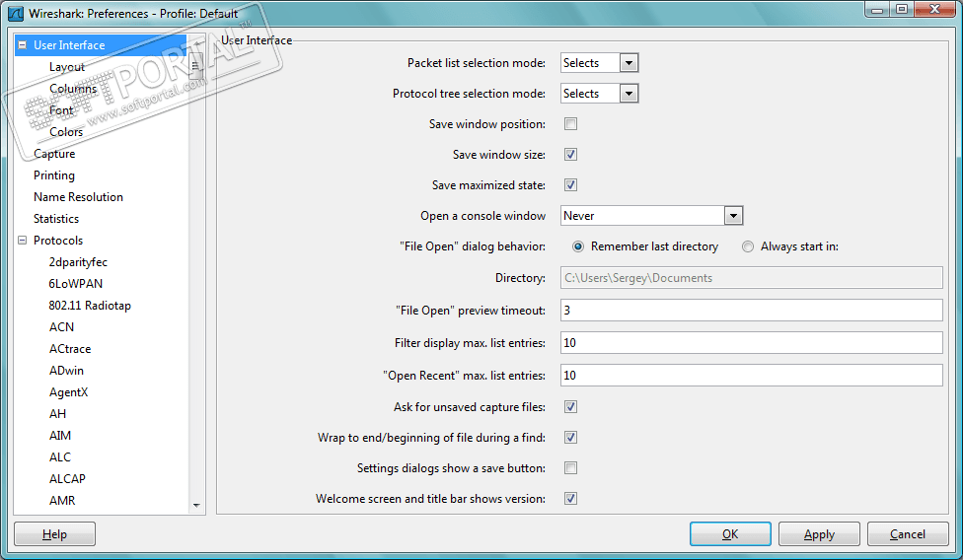Open Name Resolution preferences
Screen dimensions: 963x560
click(x=78, y=197)
